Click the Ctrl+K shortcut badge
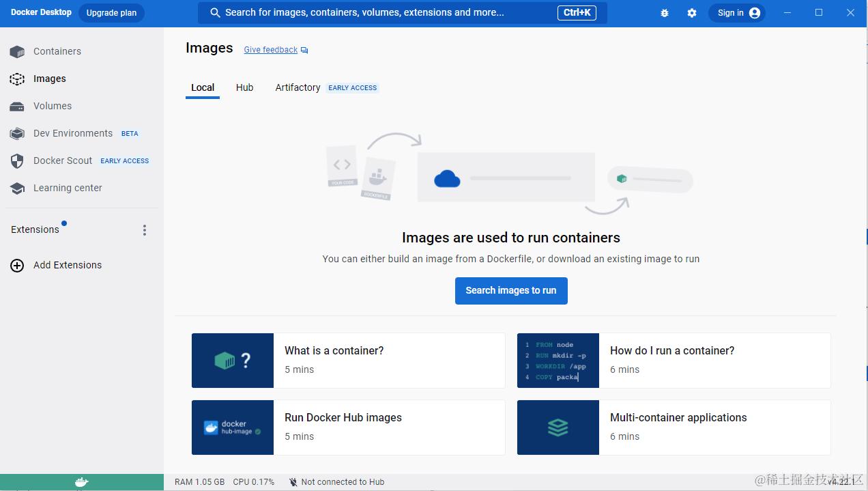Image resolution: width=868 pixels, height=491 pixels. point(577,12)
